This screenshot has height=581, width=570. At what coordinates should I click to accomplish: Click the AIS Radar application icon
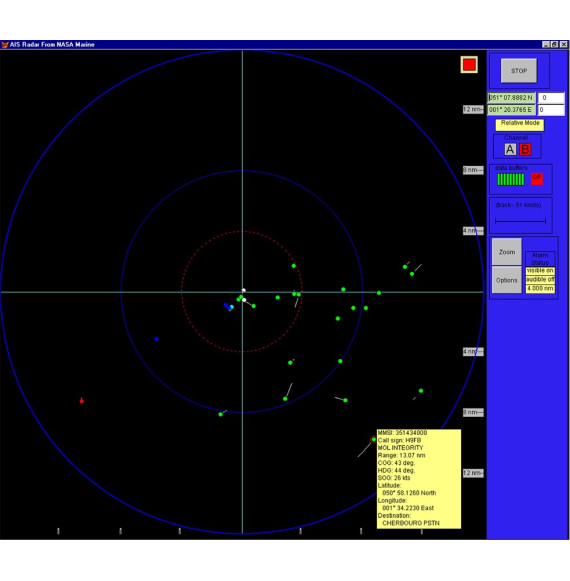pyautogui.click(x=5, y=45)
